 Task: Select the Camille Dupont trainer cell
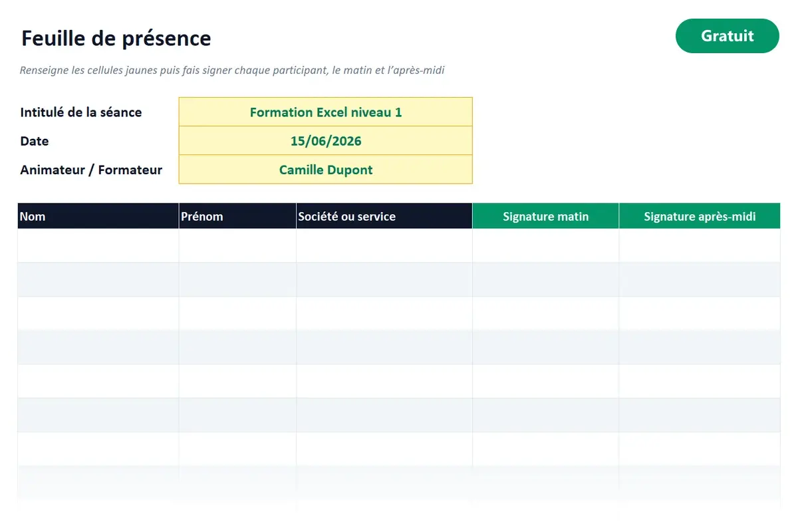pos(326,170)
